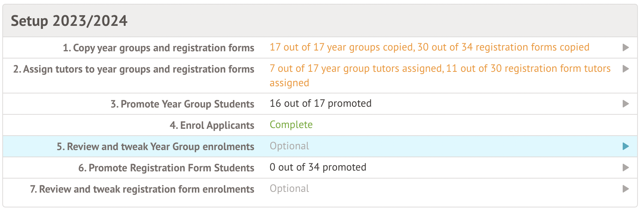Click '0 out of 34 promoted' status
Viewport: 644px width, 212px height.
click(318, 167)
